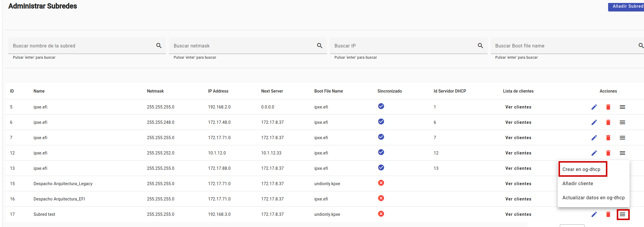Click trash icon for subnet ID 12
Screen dimensions: 644x227
coord(608,153)
